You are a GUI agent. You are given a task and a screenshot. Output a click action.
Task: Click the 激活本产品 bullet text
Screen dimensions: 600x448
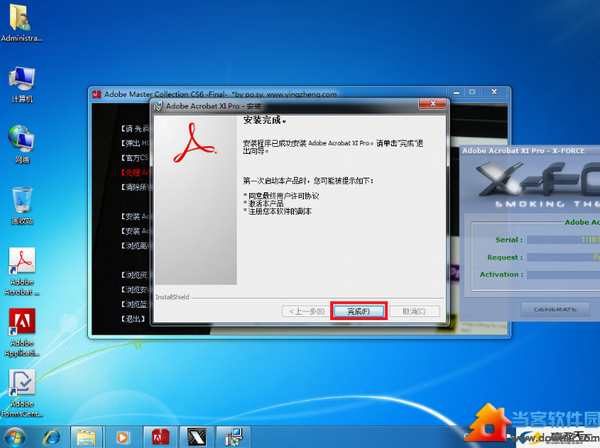266,204
